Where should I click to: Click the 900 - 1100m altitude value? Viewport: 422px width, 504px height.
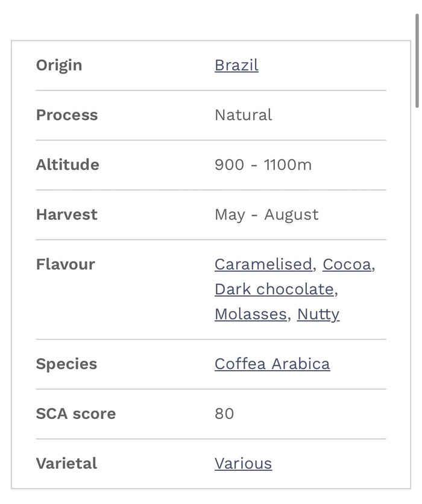click(263, 165)
